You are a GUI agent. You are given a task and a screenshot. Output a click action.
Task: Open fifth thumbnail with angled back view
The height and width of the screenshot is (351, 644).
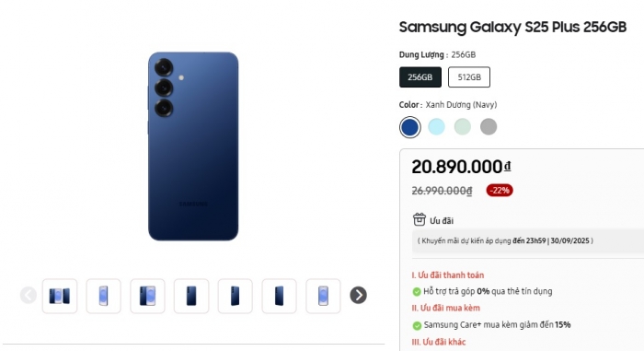pos(235,296)
